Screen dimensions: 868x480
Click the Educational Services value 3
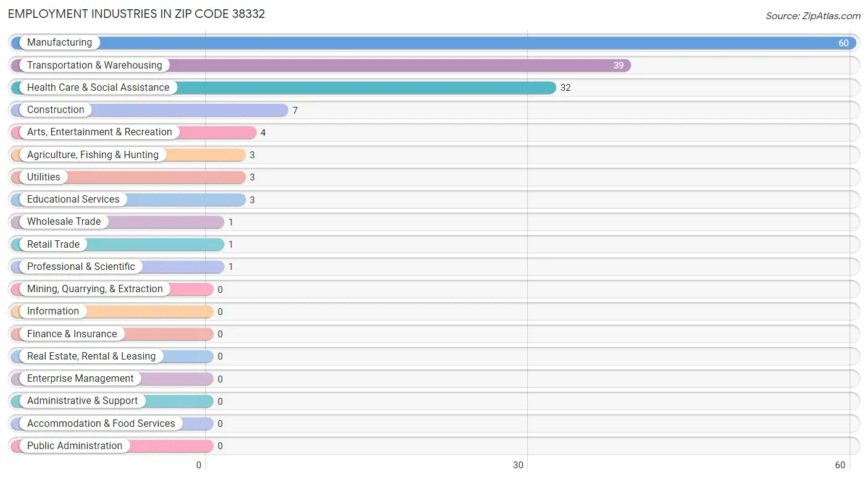(x=252, y=200)
